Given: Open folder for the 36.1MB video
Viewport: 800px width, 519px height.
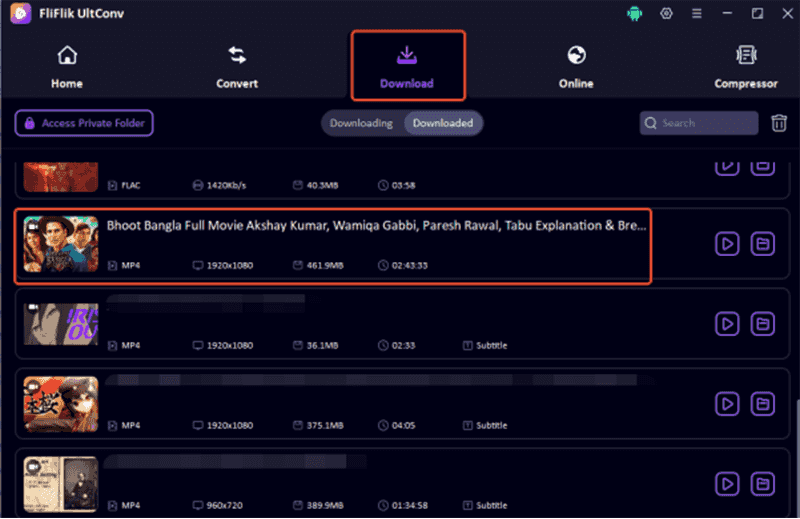Looking at the screenshot, I should pyautogui.click(x=762, y=324).
